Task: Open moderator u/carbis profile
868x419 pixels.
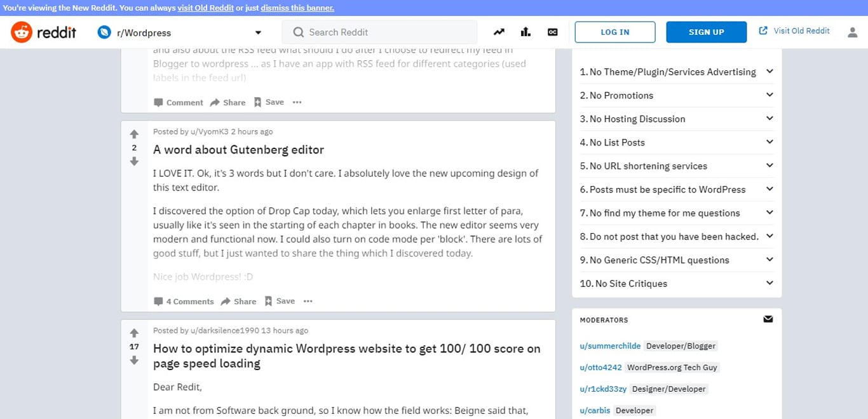Action: pos(595,410)
